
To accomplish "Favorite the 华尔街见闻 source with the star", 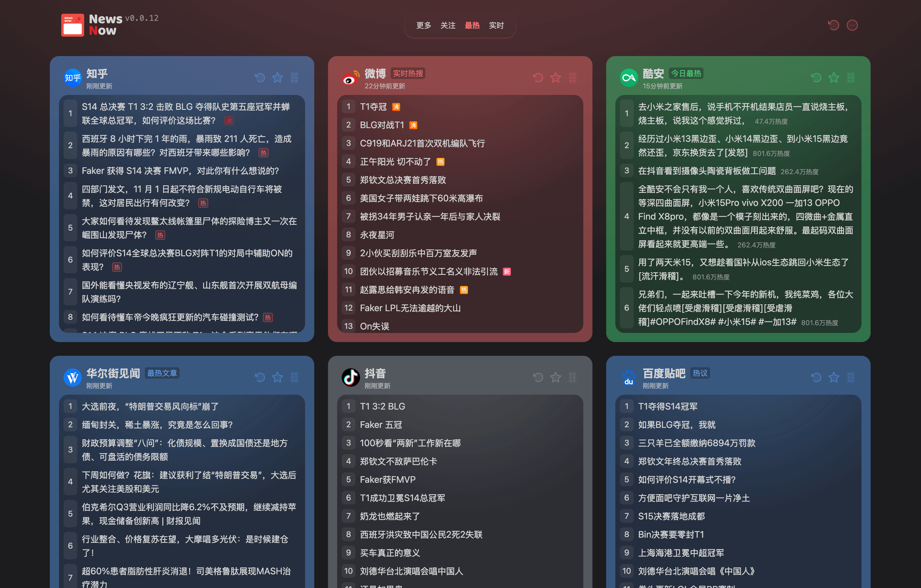I will (x=277, y=377).
